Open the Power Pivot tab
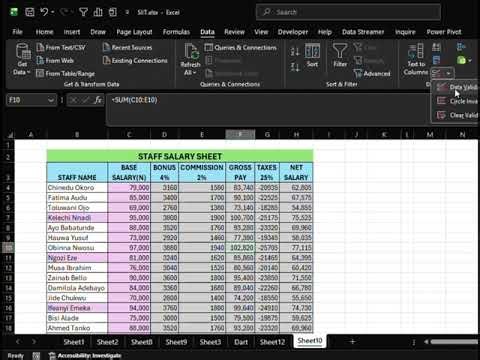The height and width of the screenshot is (360, 480). 444,32
